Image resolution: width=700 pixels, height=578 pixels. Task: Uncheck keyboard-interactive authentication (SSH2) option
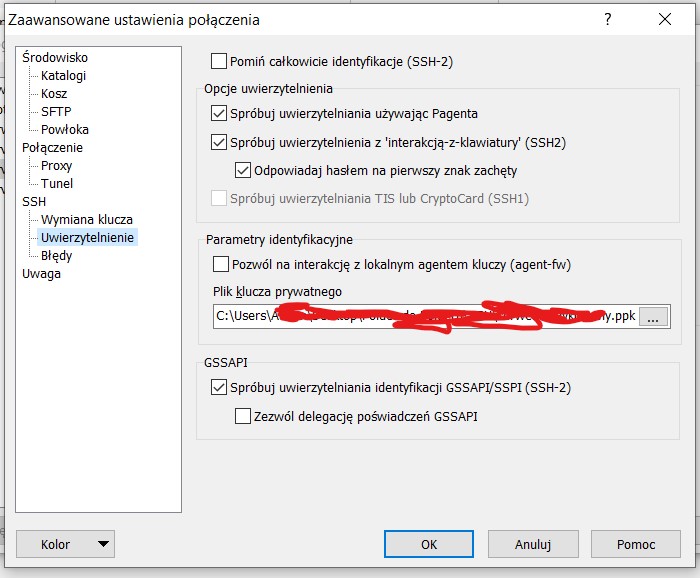(220, 142)
